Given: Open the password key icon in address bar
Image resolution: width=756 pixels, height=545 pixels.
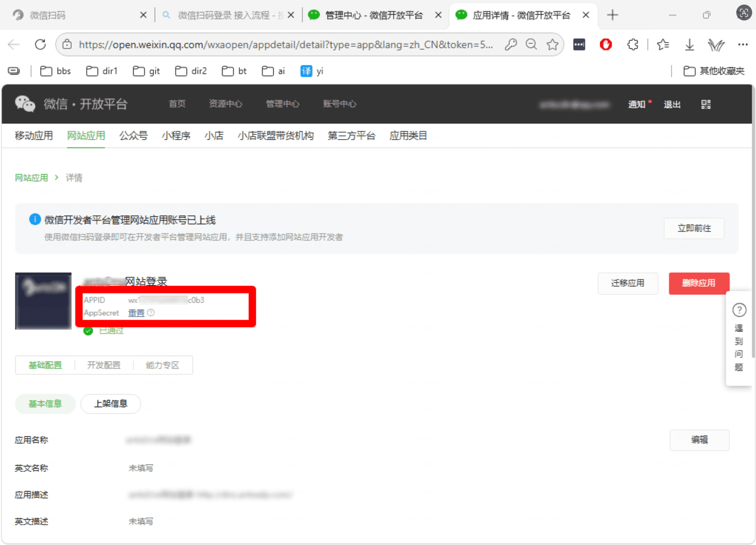Looking at the screenshot, I should coord(511,44).
